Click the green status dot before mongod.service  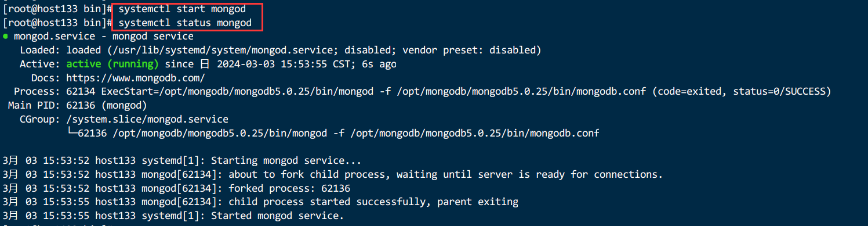[5, 37]
